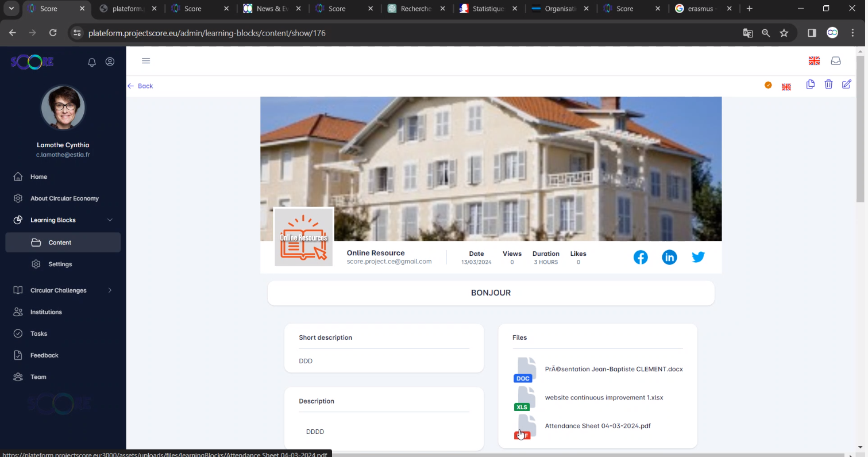Click the edit pencil icon

846,85
